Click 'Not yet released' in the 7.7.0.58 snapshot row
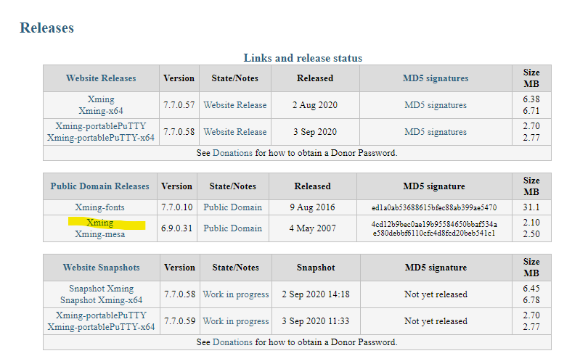Image resolution: width=588 pixels, height=364 pixels. [436, 294]
